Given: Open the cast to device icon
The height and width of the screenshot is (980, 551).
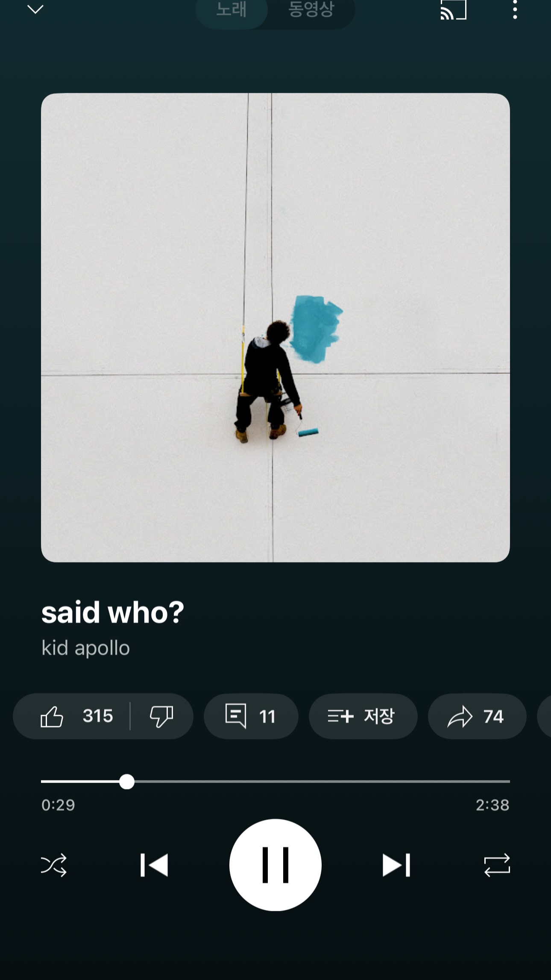Looking at the screenshot, I should (x=453, y=9).
